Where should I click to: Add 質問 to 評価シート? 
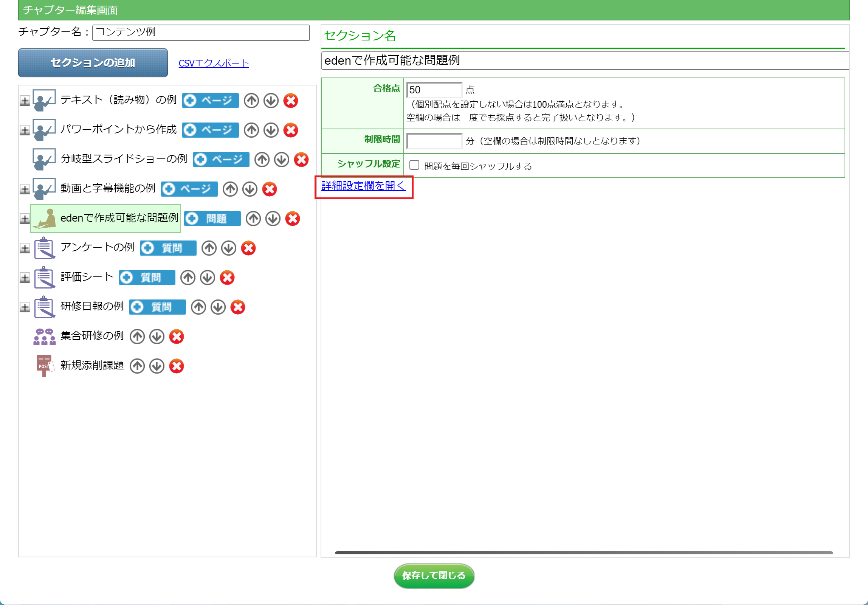pos(147,278)
